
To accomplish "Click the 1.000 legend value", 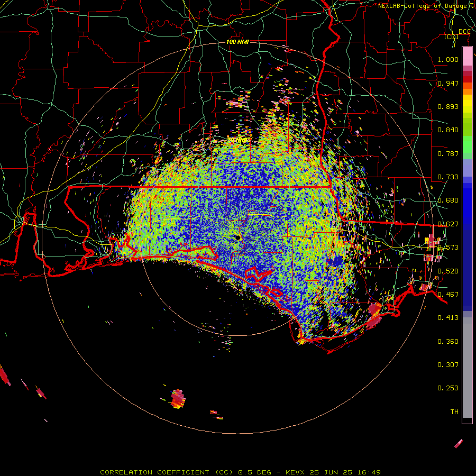I will tap(448, 59).
